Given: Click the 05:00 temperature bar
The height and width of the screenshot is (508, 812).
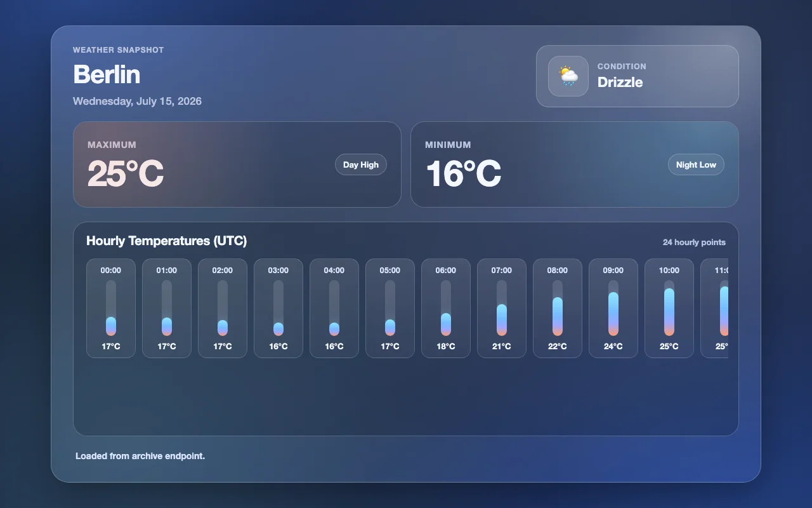Looking at the screenshot, I should [x=390, y=308].
